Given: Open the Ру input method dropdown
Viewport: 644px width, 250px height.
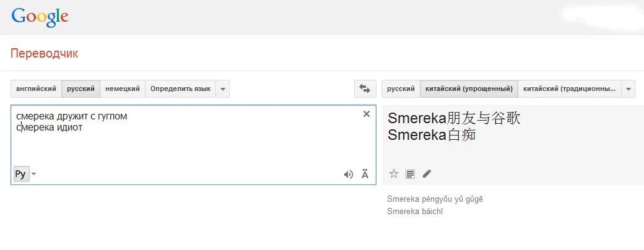Looking at the screenshot, I should 33,174.
